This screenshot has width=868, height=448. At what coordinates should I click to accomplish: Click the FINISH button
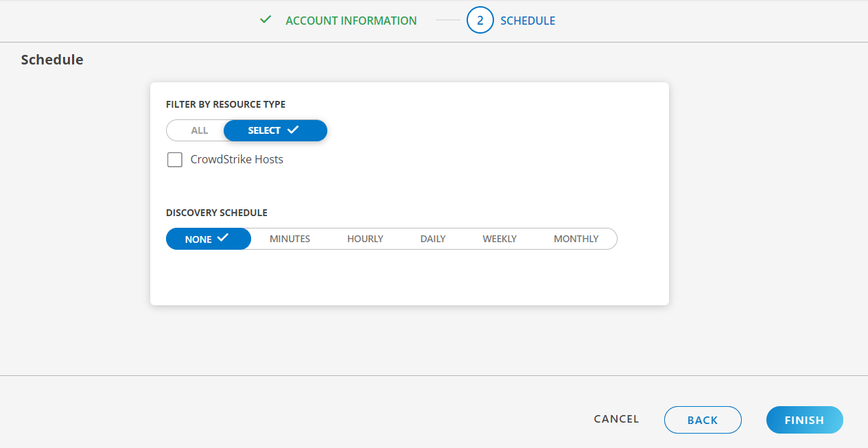click(x=804, y=420)
